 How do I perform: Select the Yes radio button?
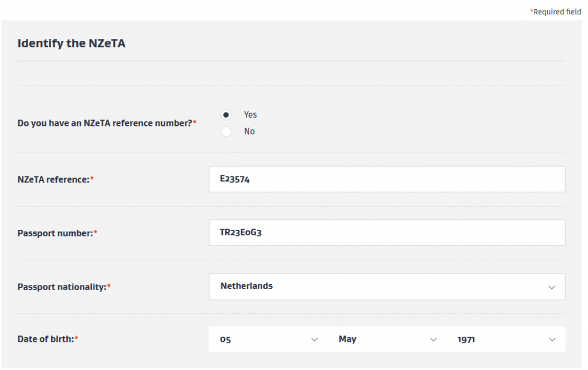[x=226, y=115]
